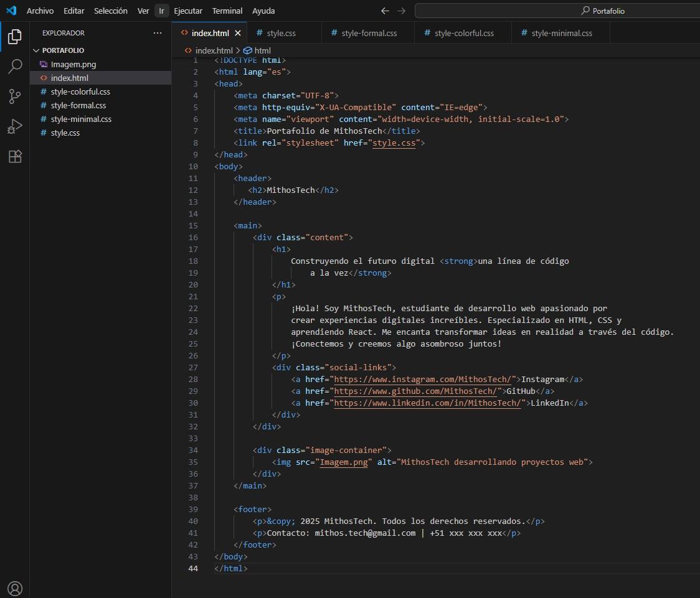This screenshot has height=598, width=700.
Task: Open the Ir menu
Action: [161, 11]
